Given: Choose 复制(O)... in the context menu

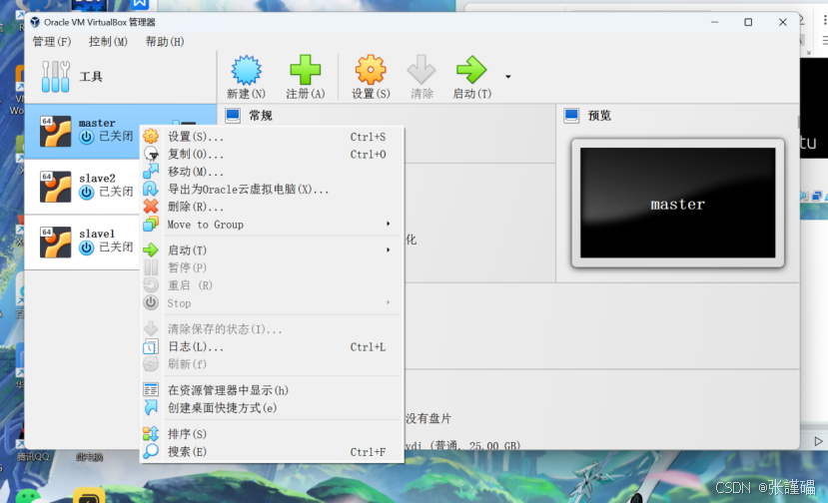Looking at the screenshot, I should tap(272, 154).
